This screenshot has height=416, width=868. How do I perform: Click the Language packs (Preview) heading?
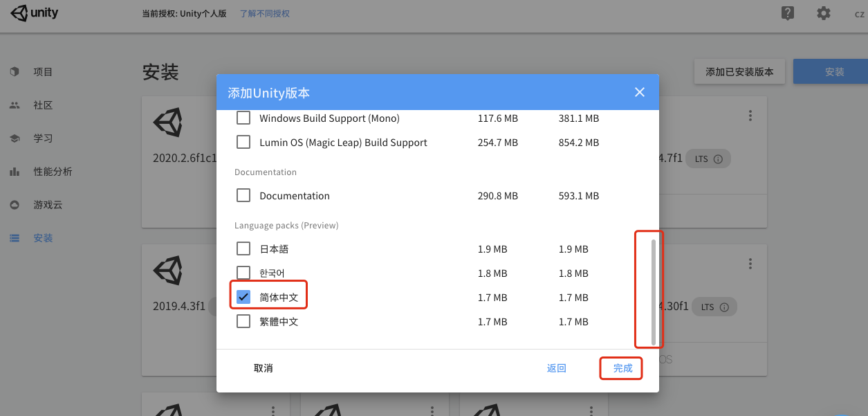pyautogui.click(x=286, y=226)
